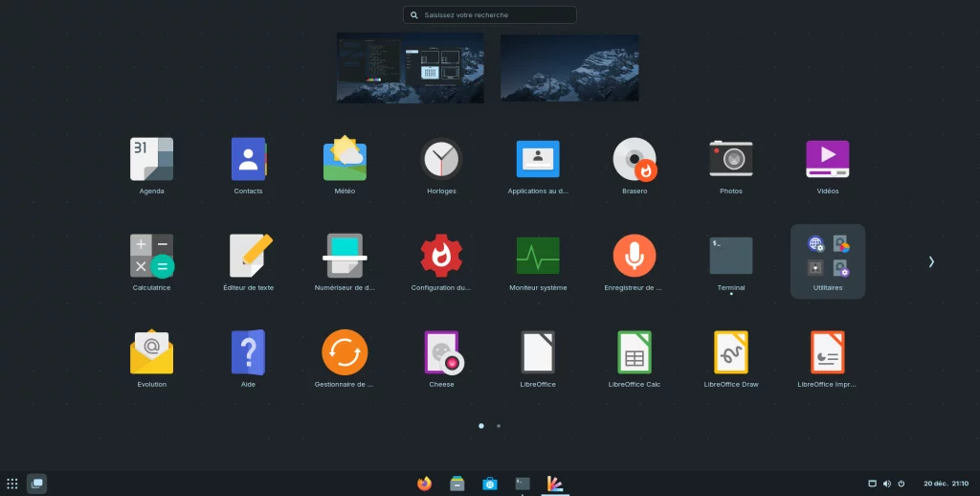Open the Evolution mail app
This screenshot has width=980, height=496.
151,352
